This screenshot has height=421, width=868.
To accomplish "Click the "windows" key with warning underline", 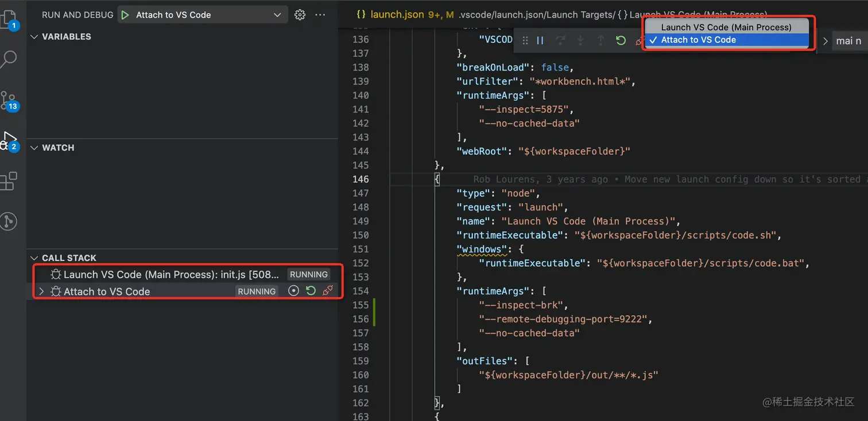I will (482, 250).
